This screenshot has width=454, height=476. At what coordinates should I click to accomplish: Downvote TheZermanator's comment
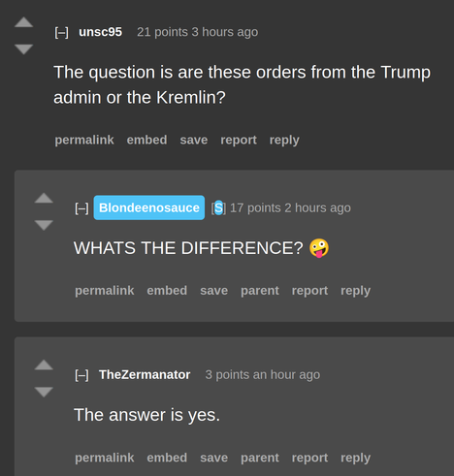pos(44,392)
